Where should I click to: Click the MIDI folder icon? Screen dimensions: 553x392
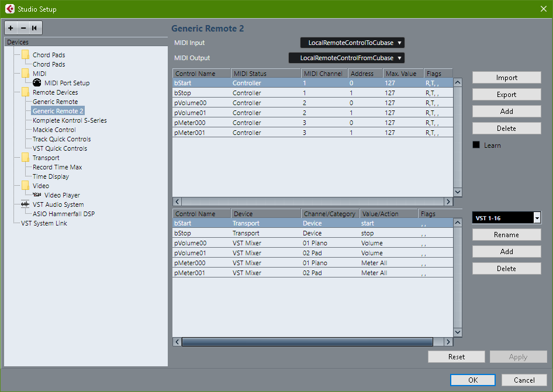click(x=25, y=74)
